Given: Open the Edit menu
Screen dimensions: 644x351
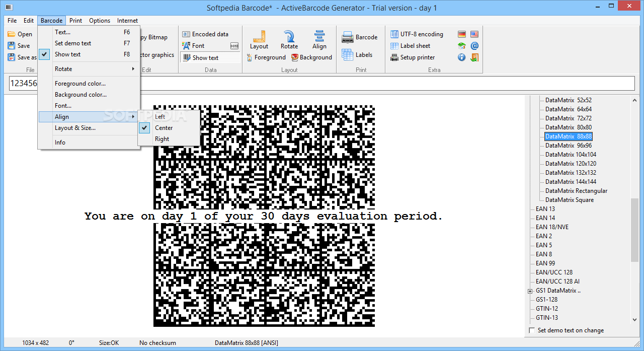Looking at the screenshot, I should pyautogui.click(x=29, y=21).
